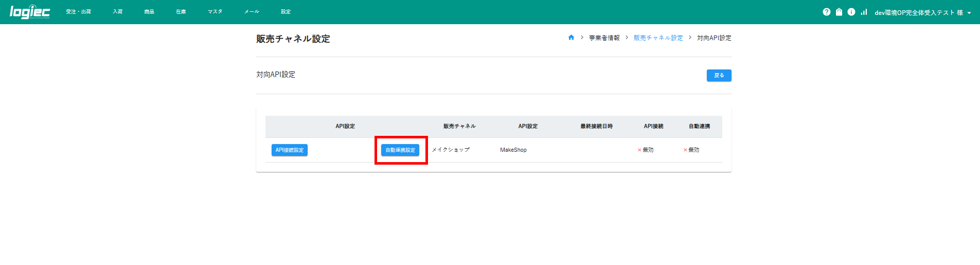Screen dimensions: 980x265
Task: Open the 受注・出荷 menu
Action: tap(78, 12)
